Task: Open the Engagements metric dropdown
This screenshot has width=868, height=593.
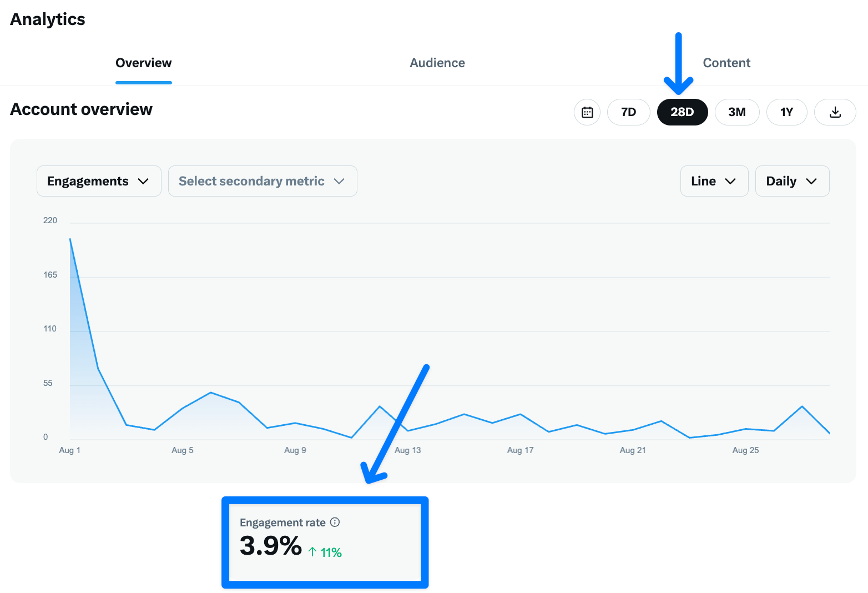Action: pos(98,181)
